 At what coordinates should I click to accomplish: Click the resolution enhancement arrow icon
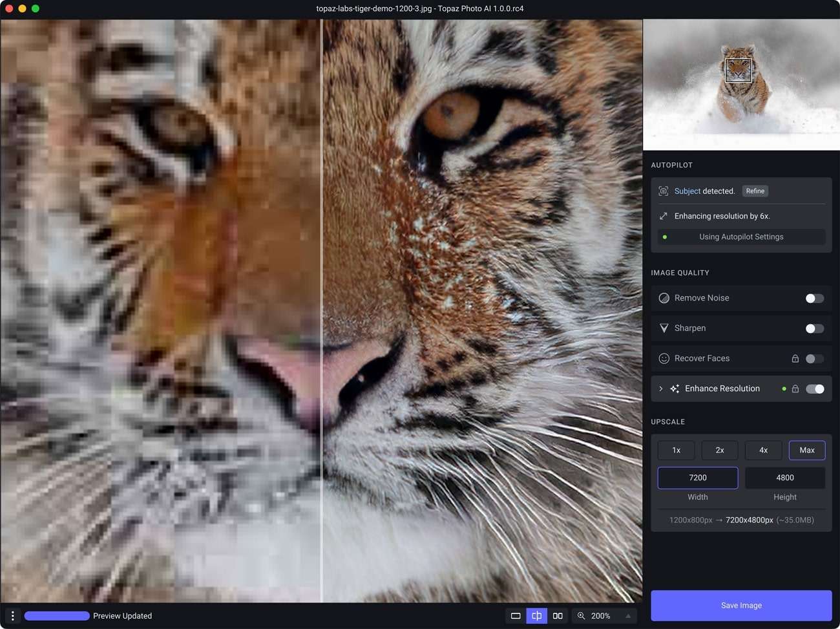tap(664, 215)
